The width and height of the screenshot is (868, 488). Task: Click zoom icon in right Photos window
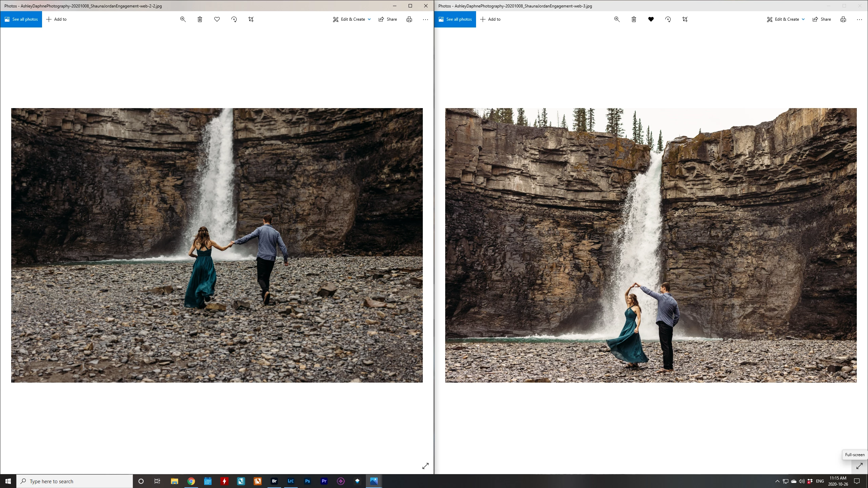(x=617, y=19)
